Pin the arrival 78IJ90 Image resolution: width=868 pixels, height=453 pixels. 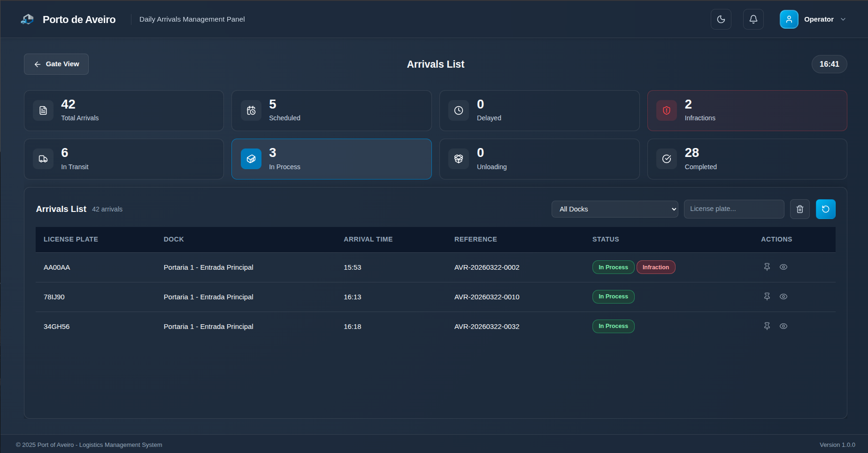tap(767, 297)
